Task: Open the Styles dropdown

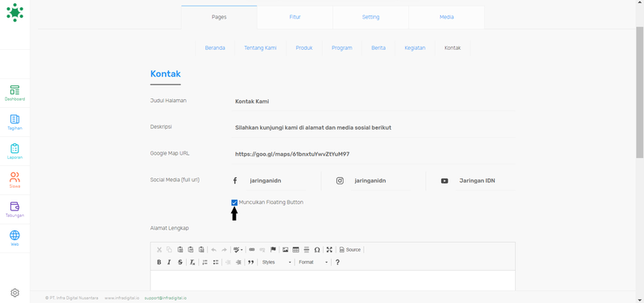Action: pyautogui.click(x=277, y=262)
